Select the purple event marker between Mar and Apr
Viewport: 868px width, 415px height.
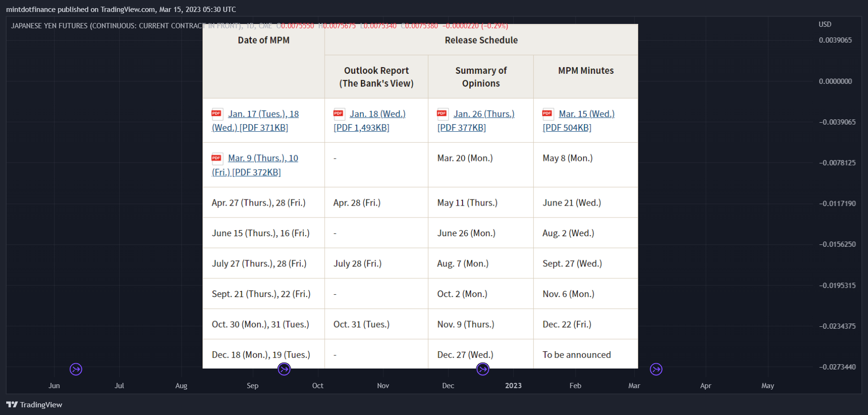(x=656, y=369)
